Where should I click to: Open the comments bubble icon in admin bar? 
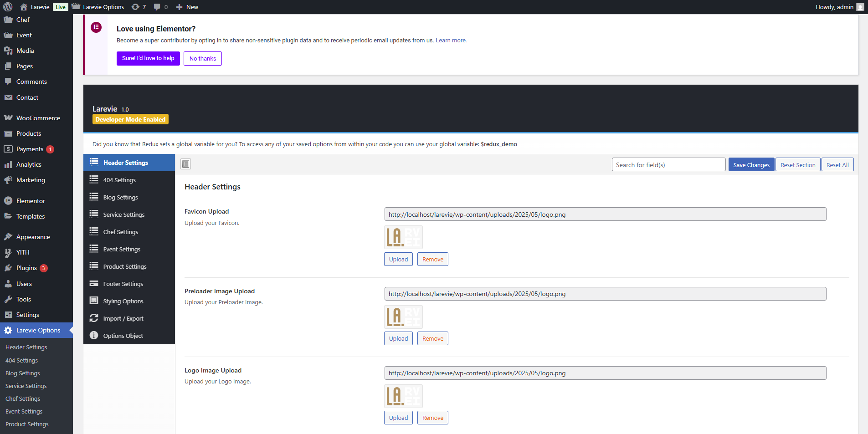tap(157, 7)
